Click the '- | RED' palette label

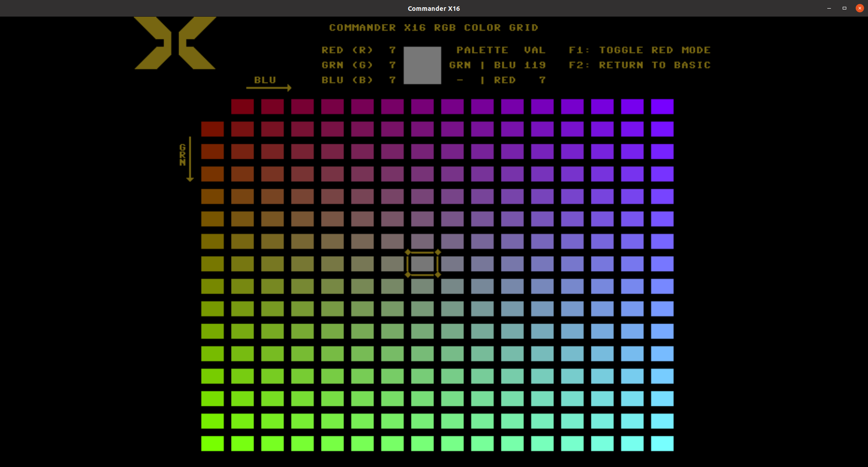point(486,80)
